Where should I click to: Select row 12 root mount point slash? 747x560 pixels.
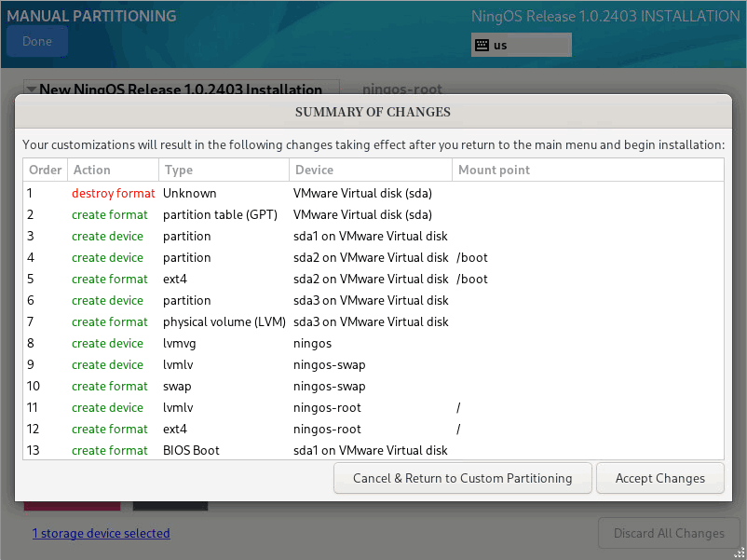tap(458, 429)
